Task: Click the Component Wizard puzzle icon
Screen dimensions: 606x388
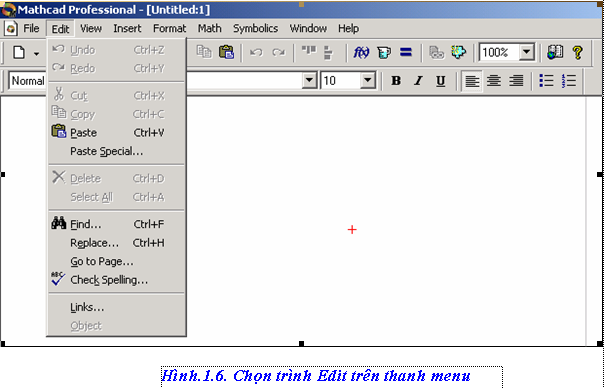Action: 458,52
